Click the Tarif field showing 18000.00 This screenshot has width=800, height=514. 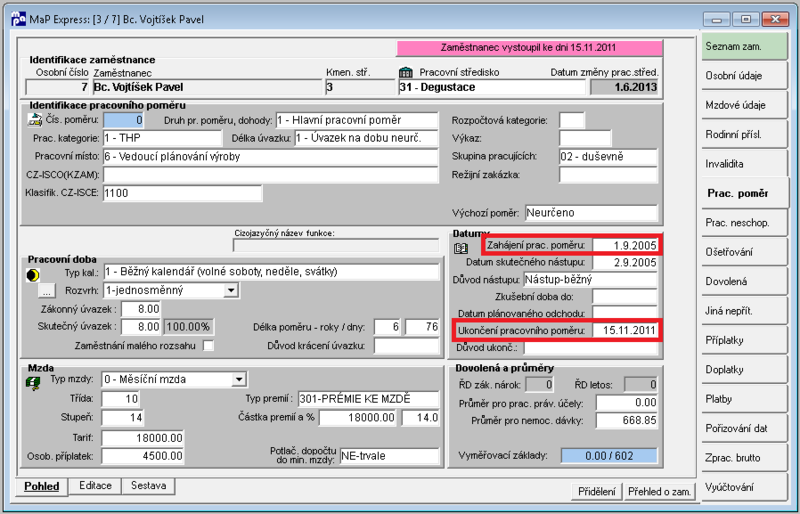tap(143, 438)
